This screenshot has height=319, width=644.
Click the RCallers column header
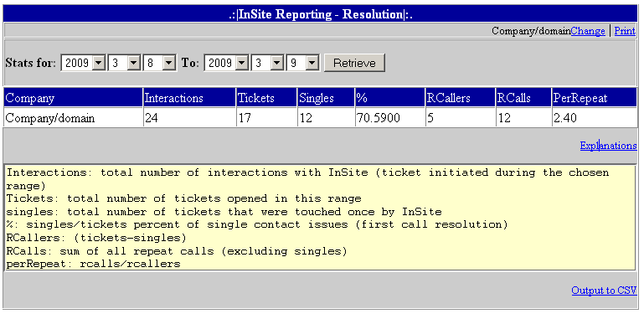click(x=461, y=98)
